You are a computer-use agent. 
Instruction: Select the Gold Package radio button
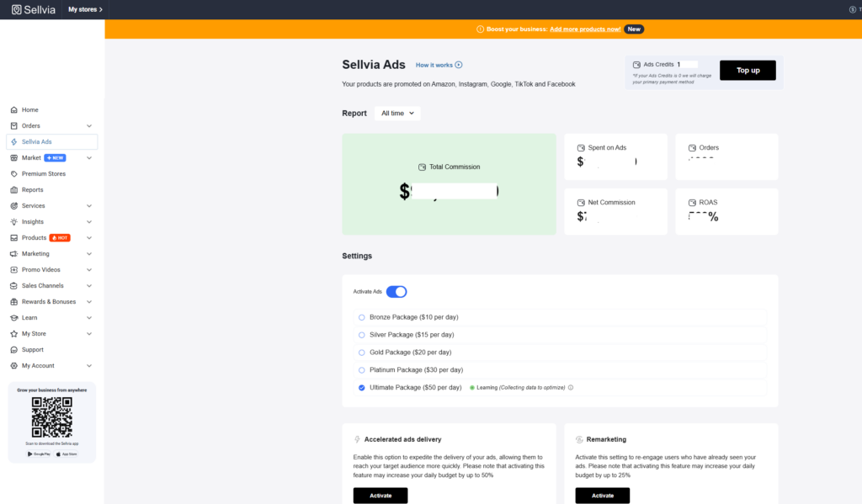click(362, 353)
